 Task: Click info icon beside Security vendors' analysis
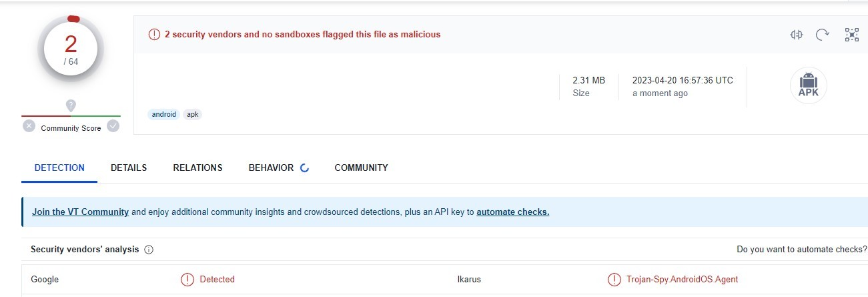point(149,250)
